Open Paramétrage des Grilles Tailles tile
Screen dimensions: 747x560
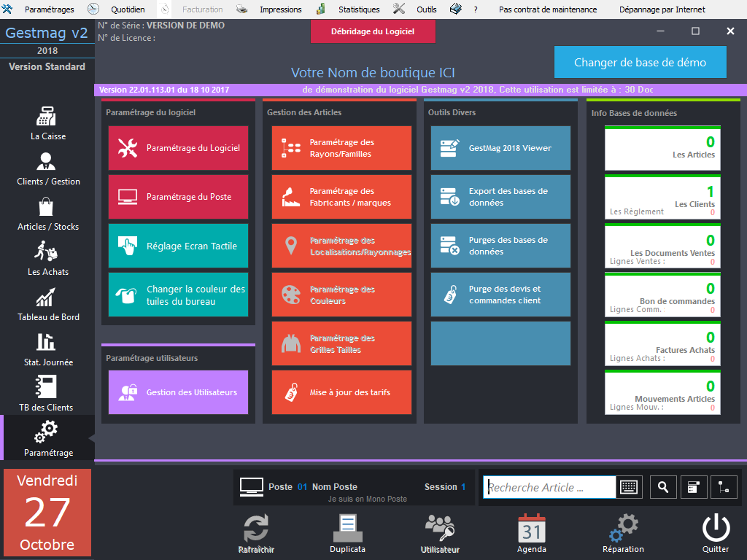(341, 343)
